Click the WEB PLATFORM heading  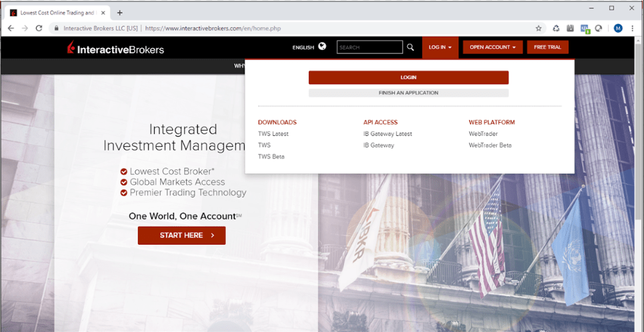tap(491, 123)
